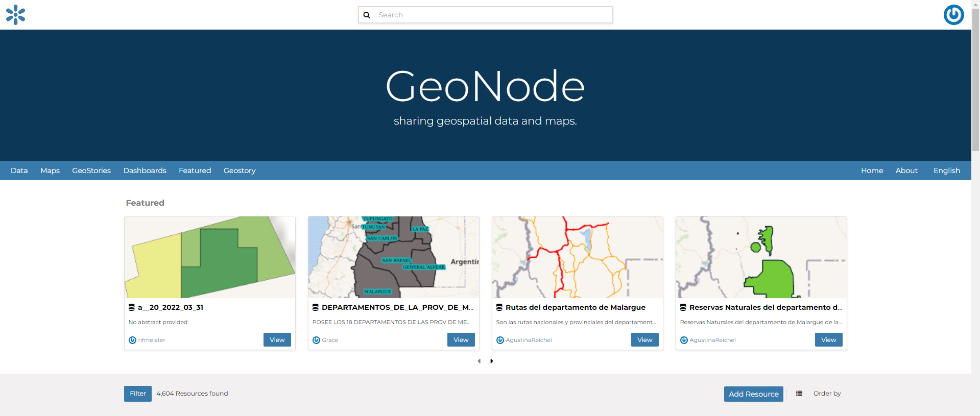Open the DEPARTAMENTOS_DE_LA_PROV thumbnail image
Image resolution: width=980 pixels, height=416 pixels.
point(394,257)
